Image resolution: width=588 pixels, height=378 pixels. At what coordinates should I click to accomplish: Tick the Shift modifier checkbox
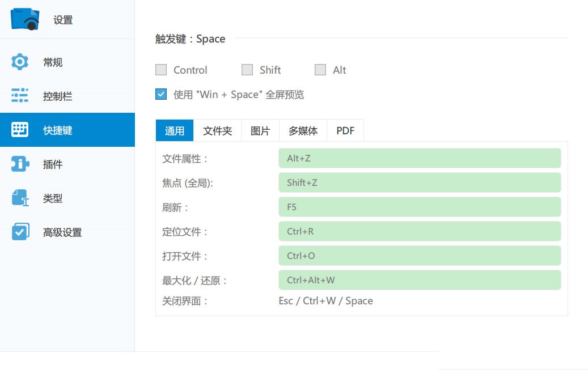(247, 70)
